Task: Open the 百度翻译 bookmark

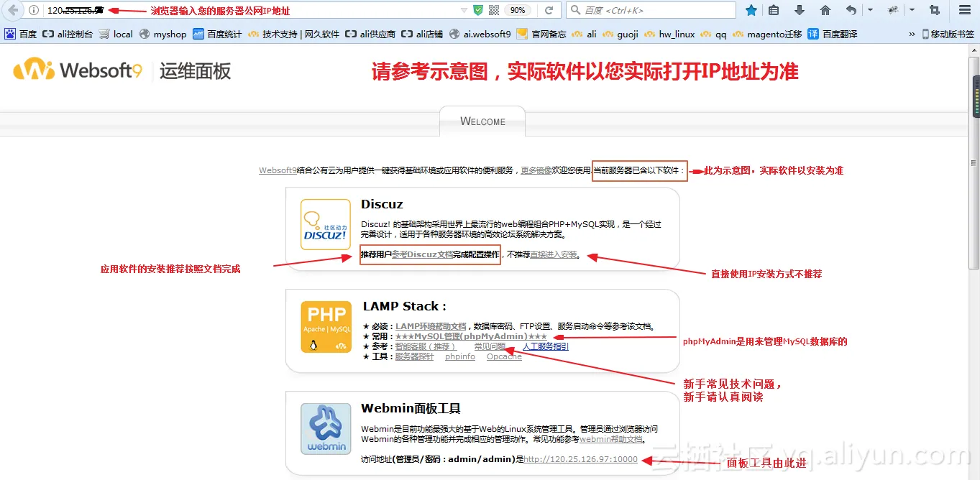Action: click(833, 34)
